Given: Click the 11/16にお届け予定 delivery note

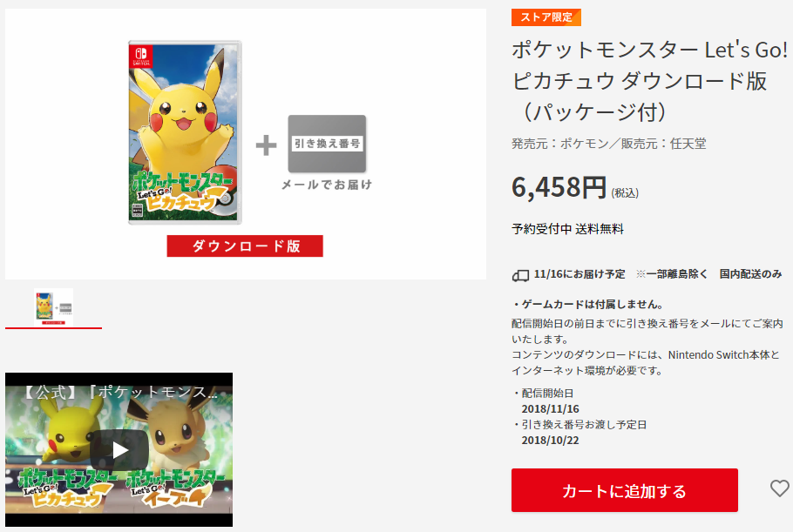Looking at the screenshot, I should (579, 274).
